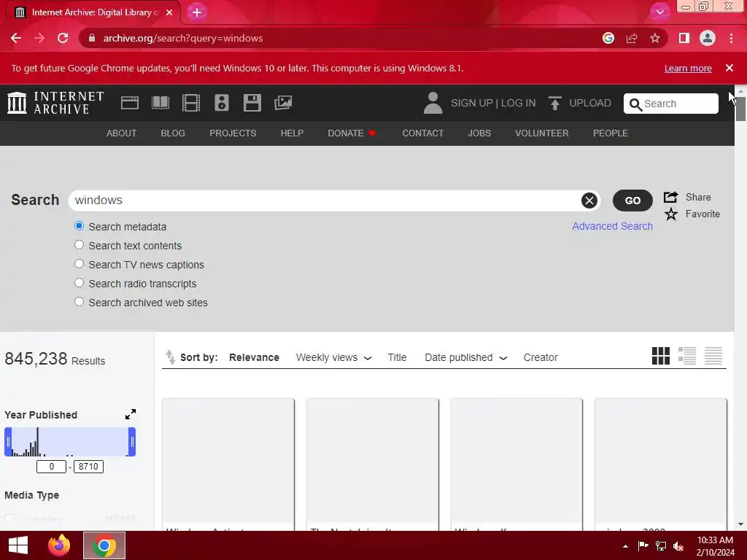Sort results by Creator

tap(541, 357)
